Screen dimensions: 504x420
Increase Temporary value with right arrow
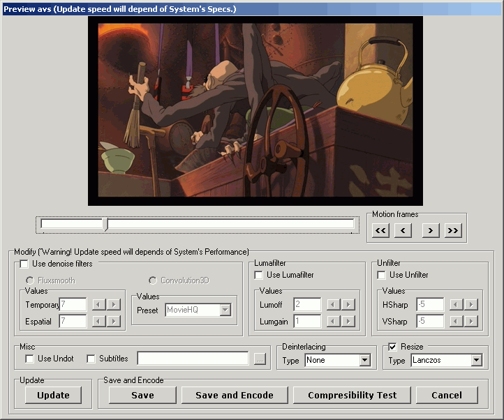click(114, 304)
